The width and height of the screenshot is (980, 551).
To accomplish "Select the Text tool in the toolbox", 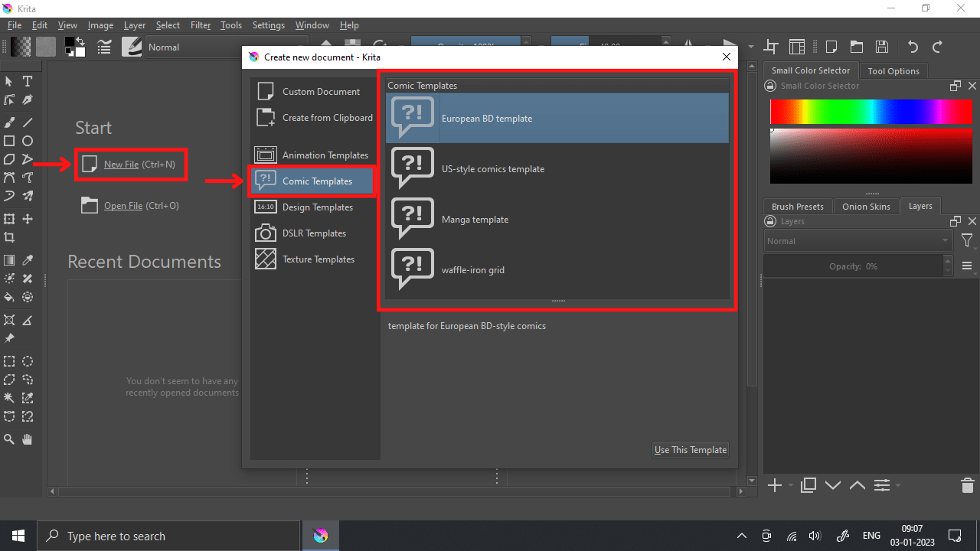I will click(28, 81).
